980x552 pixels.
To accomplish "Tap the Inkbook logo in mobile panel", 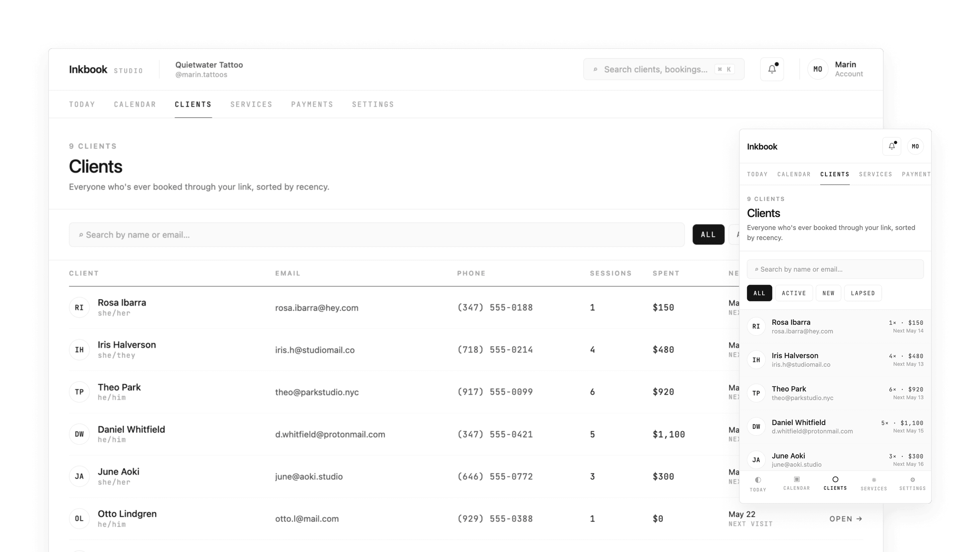I will tap(762, 147).
